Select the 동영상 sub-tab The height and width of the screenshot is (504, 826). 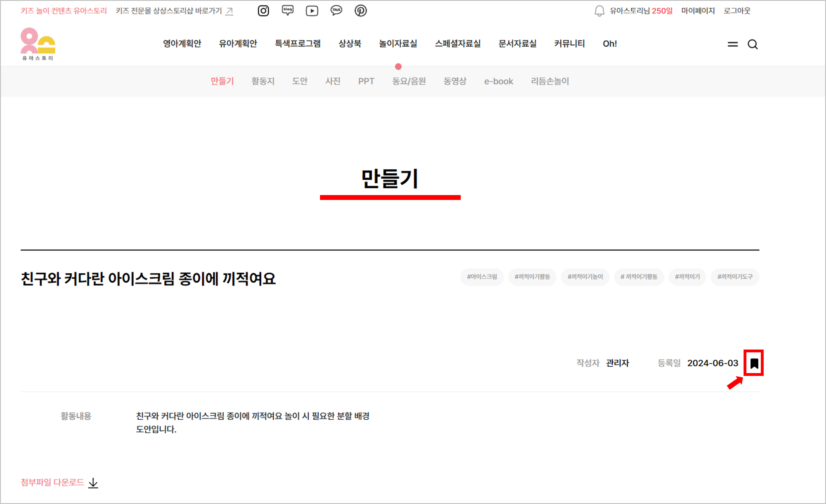point(455,81)
